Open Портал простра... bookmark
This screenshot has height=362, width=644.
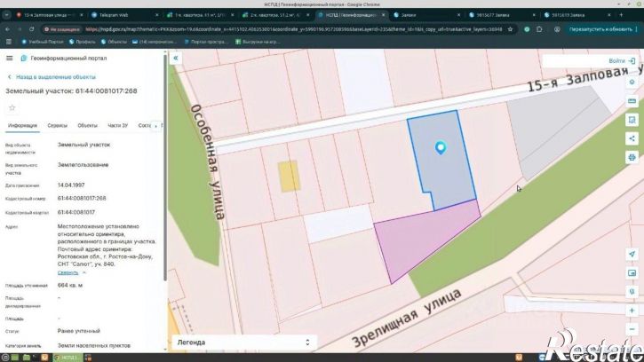point(206,42)
